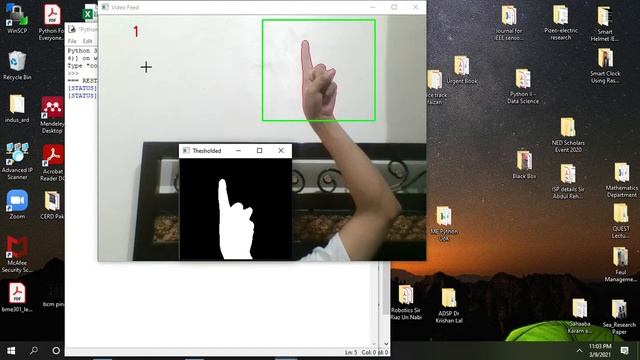Open Robotics Sir Riaz Un Nabi folder
The height and width of the screenshot is (360, 640).
[406, 302]
